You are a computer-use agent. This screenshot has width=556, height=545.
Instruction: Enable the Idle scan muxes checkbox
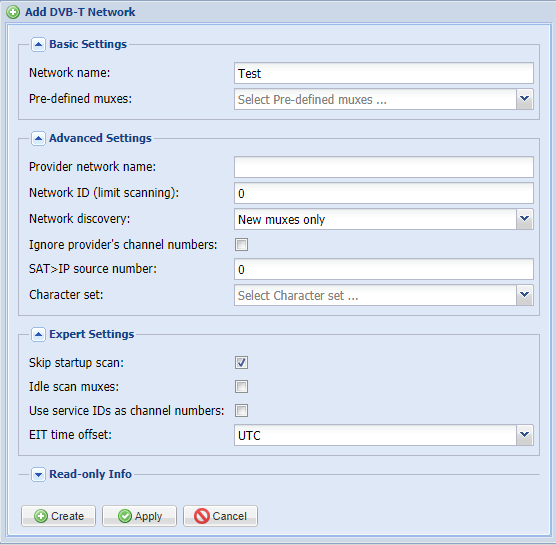(241, 386)
